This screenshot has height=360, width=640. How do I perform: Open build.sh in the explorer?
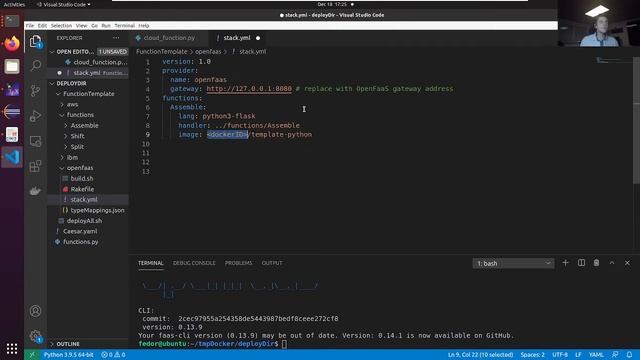(82, 179)
